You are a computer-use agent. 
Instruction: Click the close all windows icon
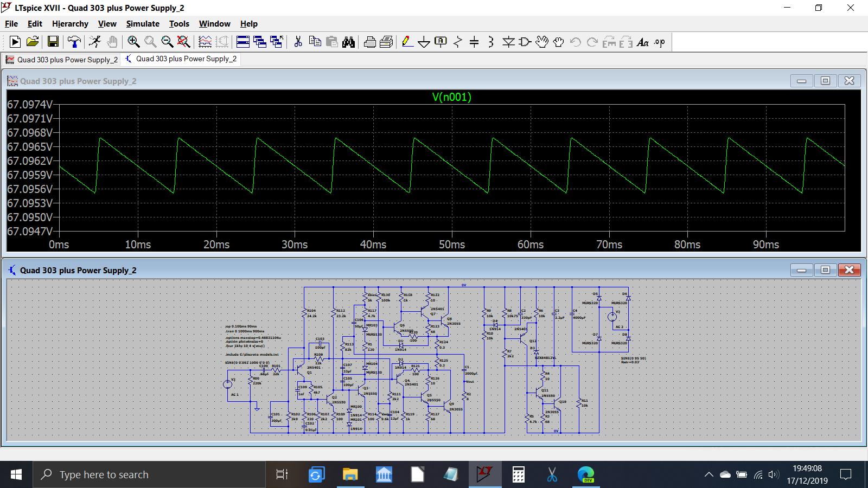[x=277, y=42]
